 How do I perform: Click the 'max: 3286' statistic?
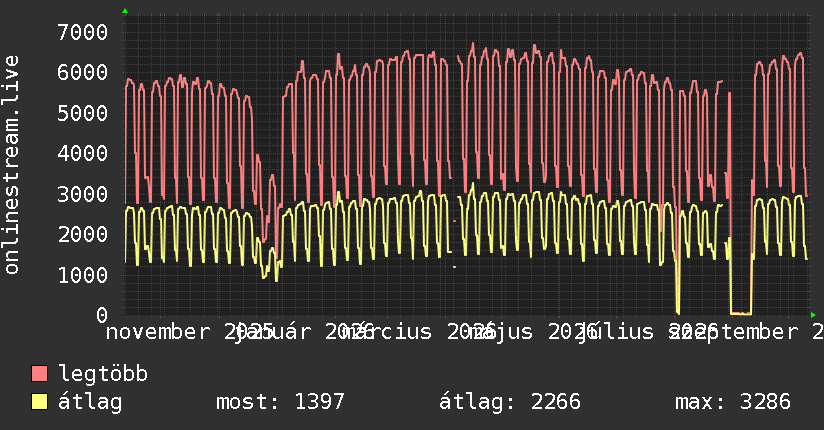pyautogui.click(x=733, y=402)
